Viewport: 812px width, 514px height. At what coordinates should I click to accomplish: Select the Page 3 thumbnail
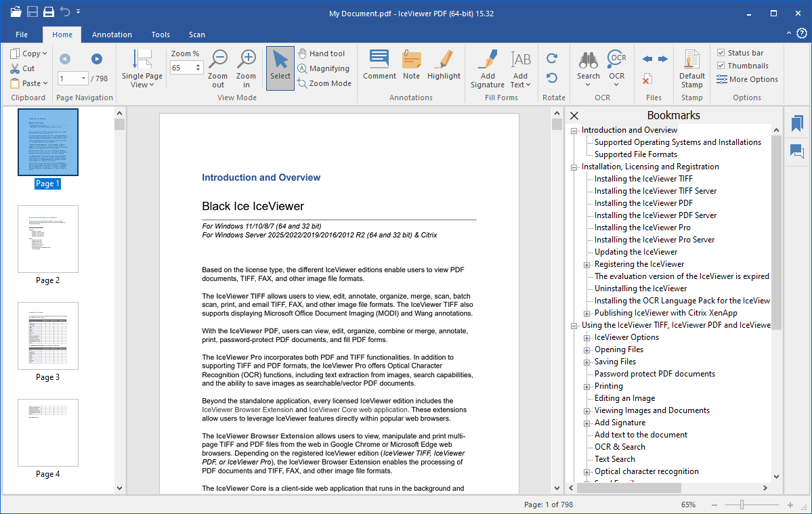tap(47, 335)
